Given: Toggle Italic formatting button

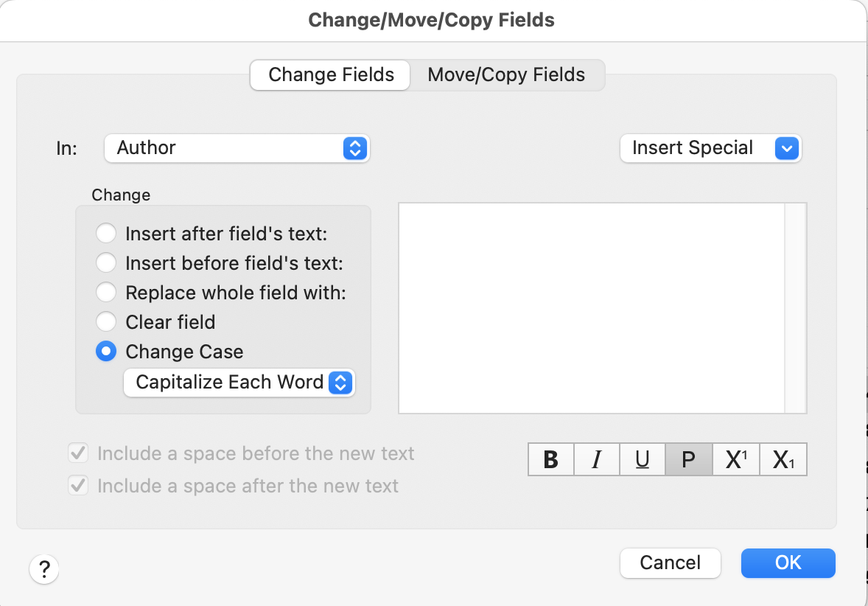Looking at the screenshot, I should coord(596,459).
